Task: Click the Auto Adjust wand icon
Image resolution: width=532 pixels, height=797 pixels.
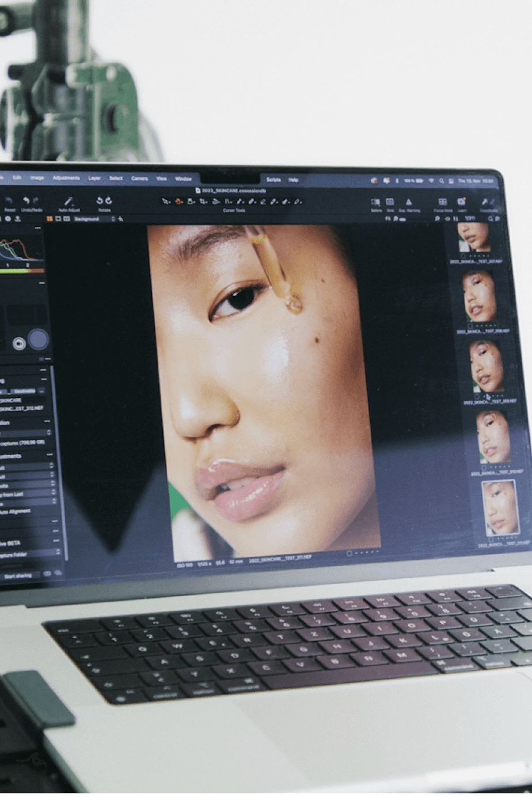Action: (x=69, y=201)
